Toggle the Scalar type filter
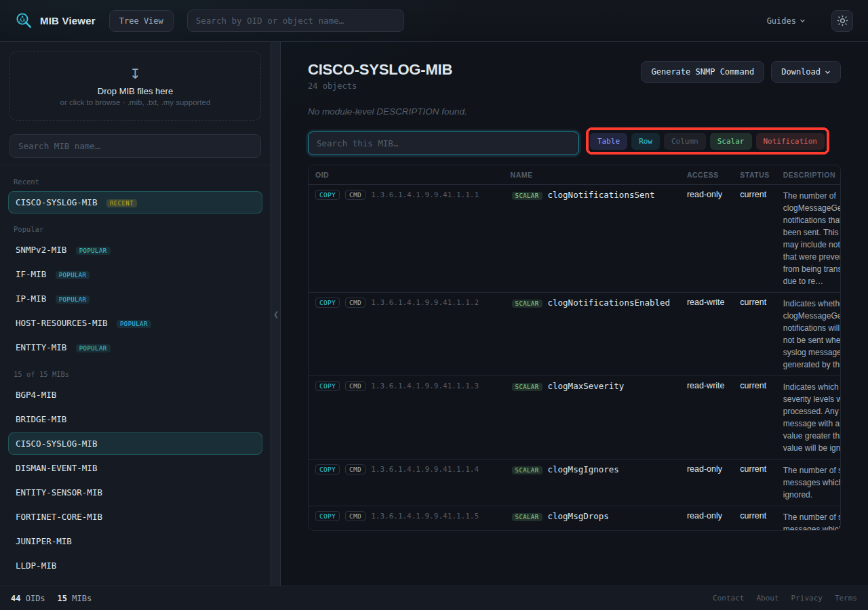 click(x=731, y=141)
